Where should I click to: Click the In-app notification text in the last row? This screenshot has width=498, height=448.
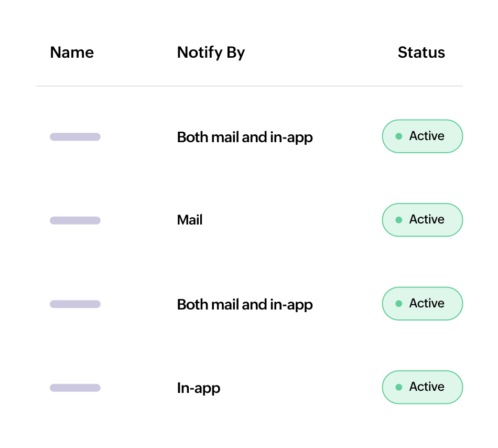tap(199, 388)
